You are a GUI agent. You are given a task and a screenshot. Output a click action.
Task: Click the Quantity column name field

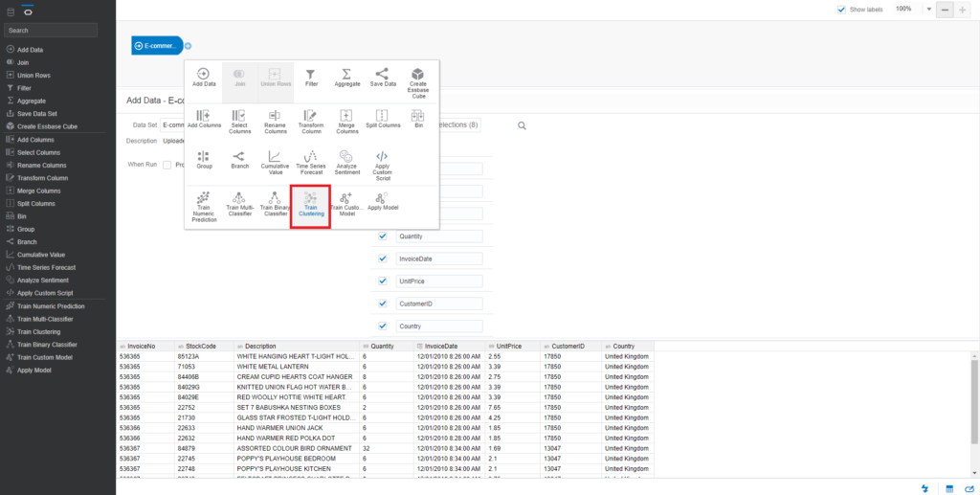pyautogui.click(x=439, y=236)
